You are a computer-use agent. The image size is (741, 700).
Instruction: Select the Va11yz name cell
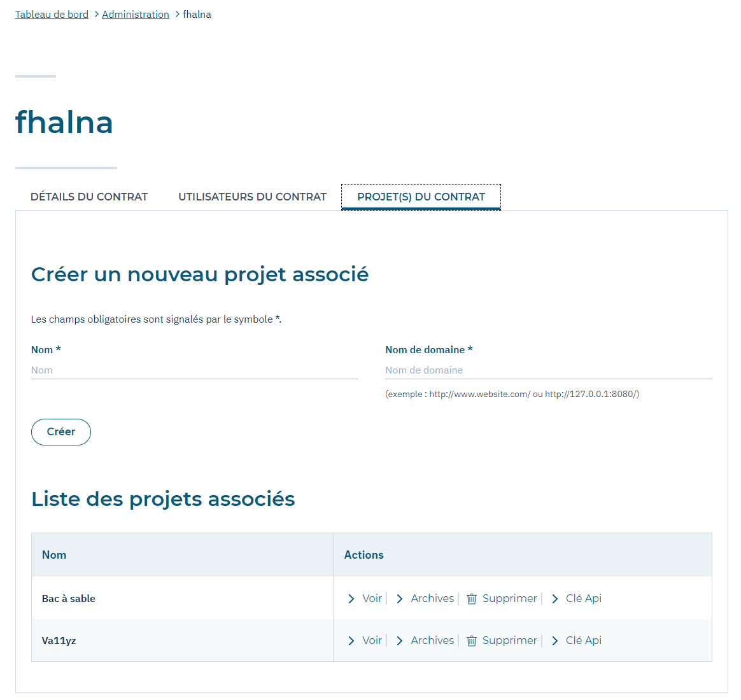pos(183,640)
